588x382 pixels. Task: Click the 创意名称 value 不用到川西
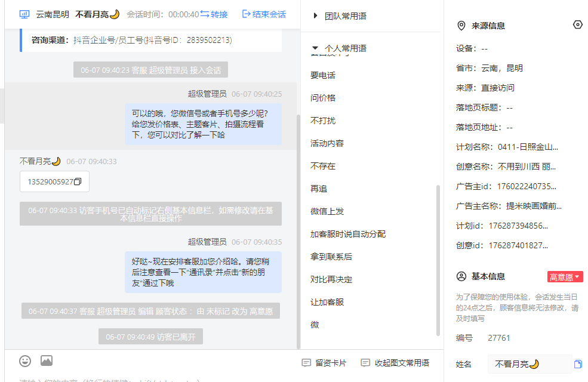527,167
